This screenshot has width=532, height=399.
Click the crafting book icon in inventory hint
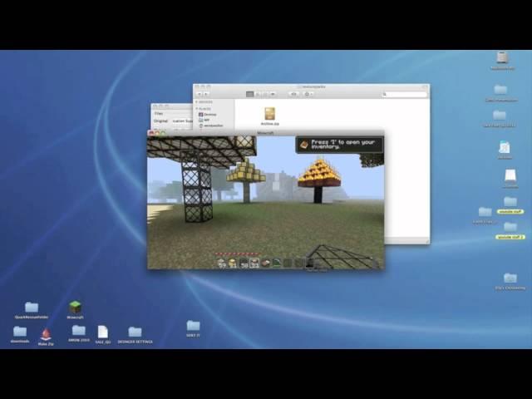pos(303,145)
